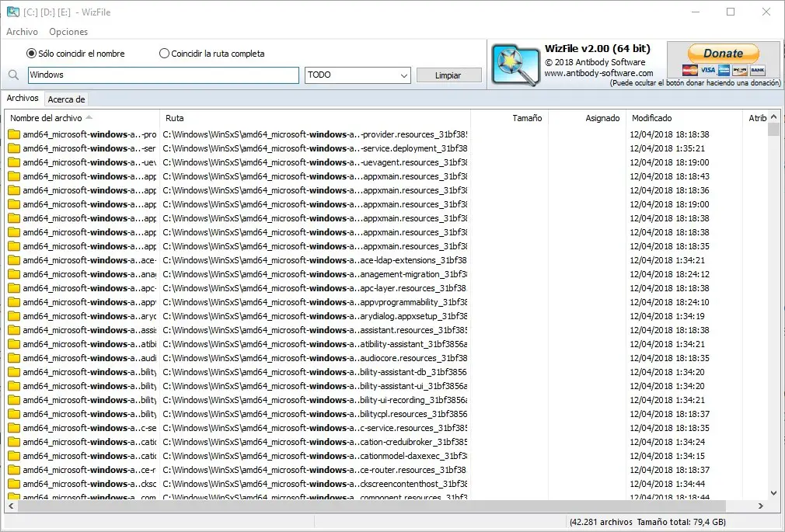Click the Donate button
Image resolution: width=785 pixels, height=532 pixels.
(723, 53)
